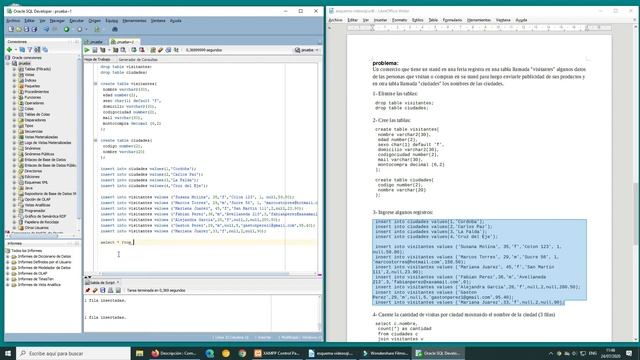
Task: Select the Hoja de Trabajo tab
Action: click(x=98, y=60)
